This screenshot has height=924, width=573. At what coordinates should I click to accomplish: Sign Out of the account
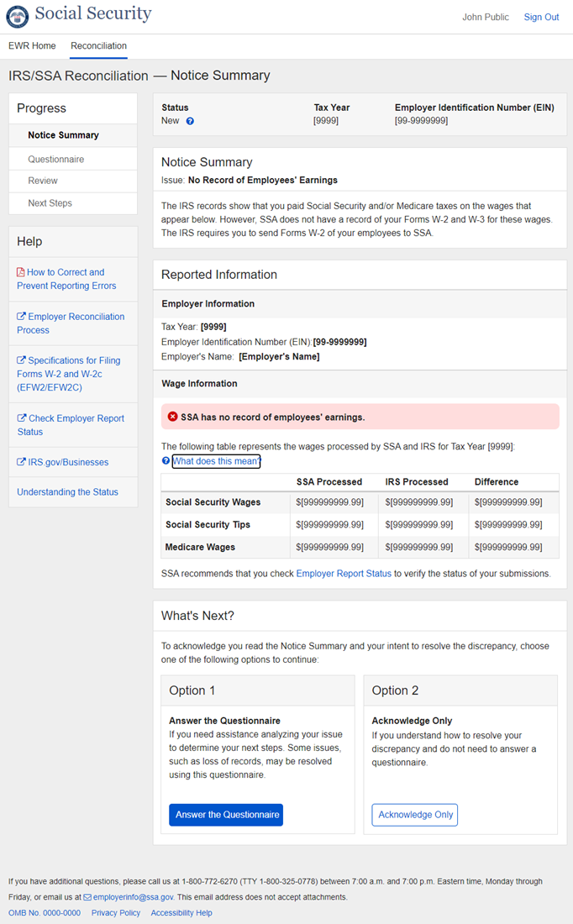(541, 17)
